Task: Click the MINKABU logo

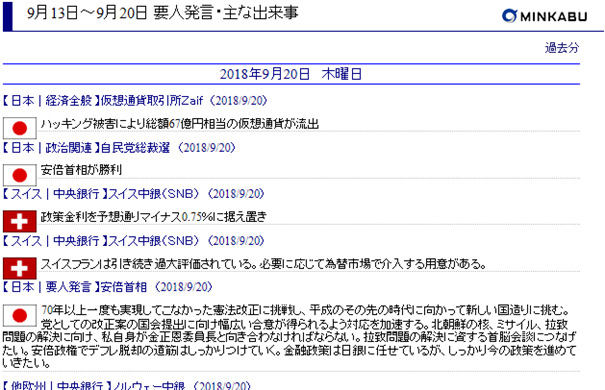Action: click(544, 16)
